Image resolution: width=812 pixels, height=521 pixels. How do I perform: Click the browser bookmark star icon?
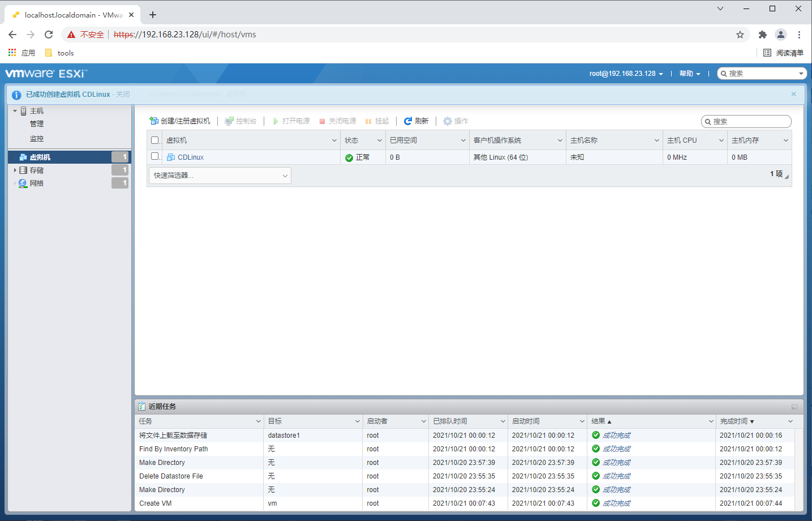pos(740,35)
